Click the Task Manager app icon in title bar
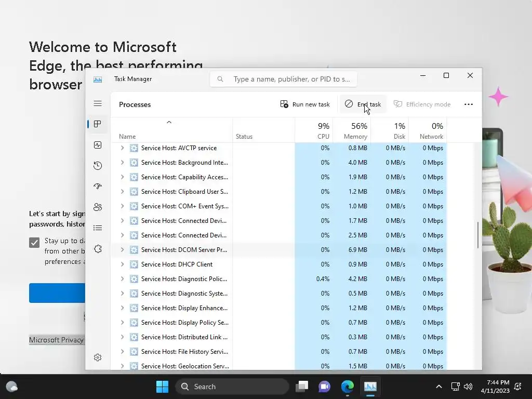This screenshot has width=532, height=399. click(x=98, y=79)
